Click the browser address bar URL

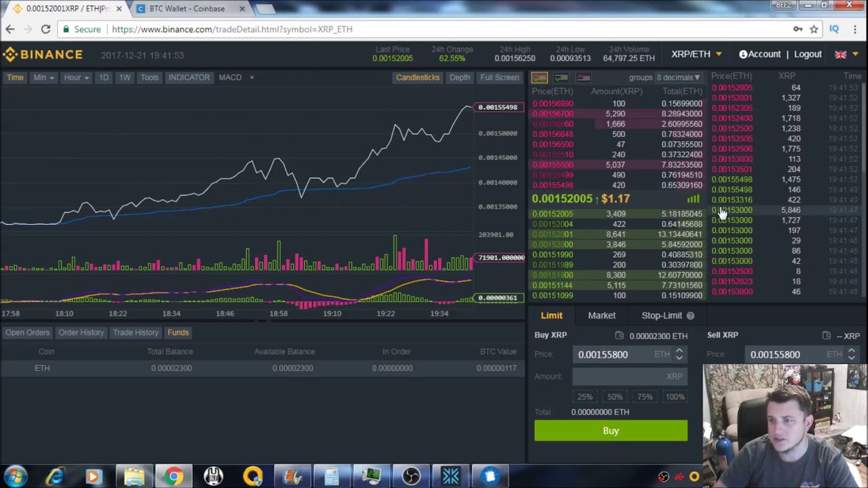click(x=232, y=29)
